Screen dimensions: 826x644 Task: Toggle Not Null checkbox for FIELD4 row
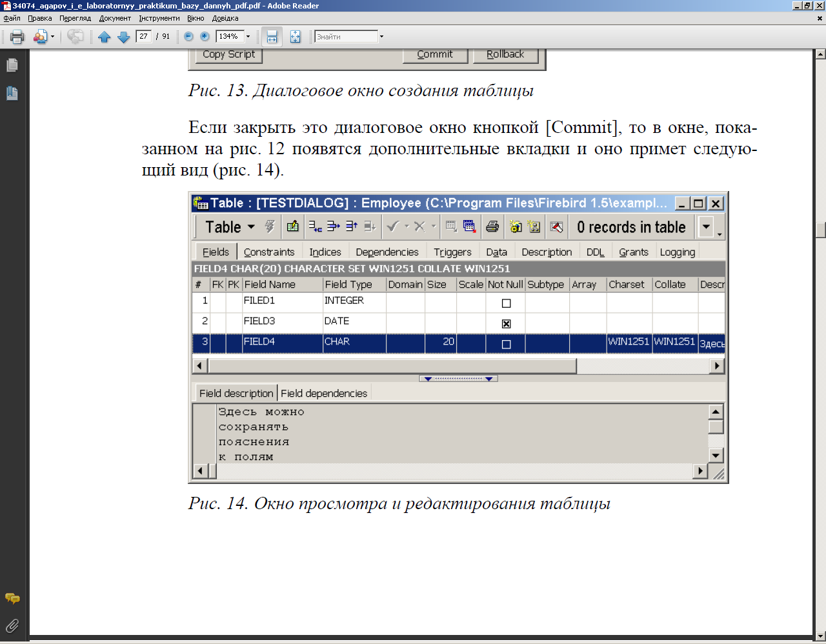pyautogui.click(x=507, y=345)
